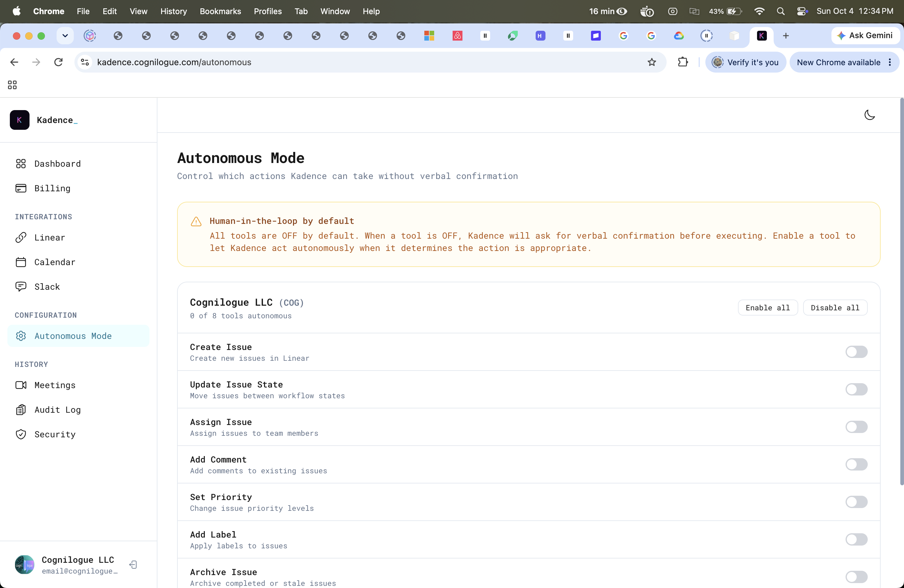Click the Verify it's you button
This screenshot has width=904, height=588.
746,62
